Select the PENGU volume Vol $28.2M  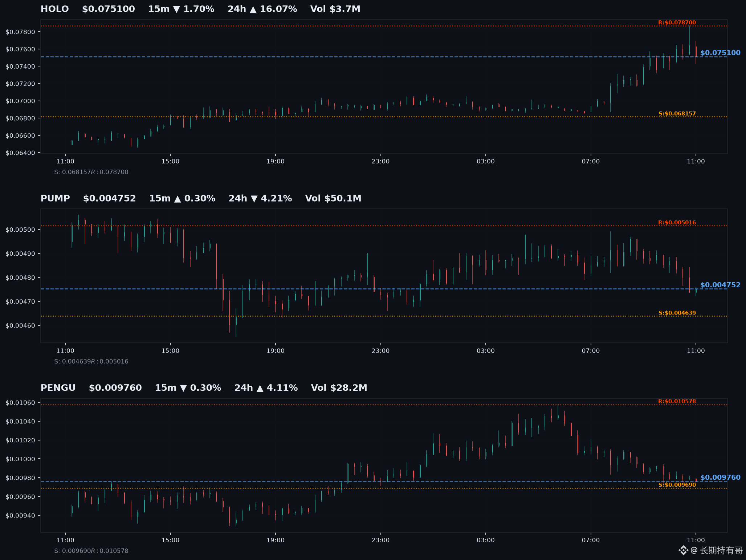point(339,388)
